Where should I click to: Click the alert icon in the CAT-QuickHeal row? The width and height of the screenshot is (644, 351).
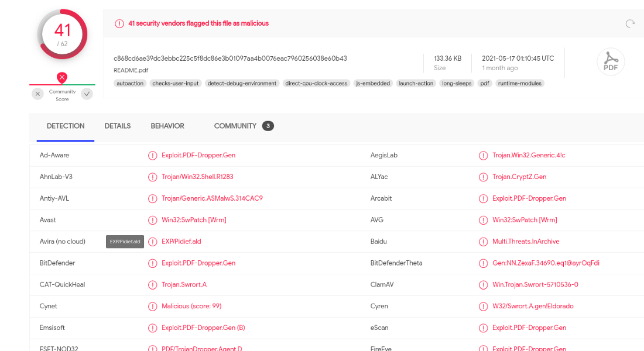click(x=152, y=285)
